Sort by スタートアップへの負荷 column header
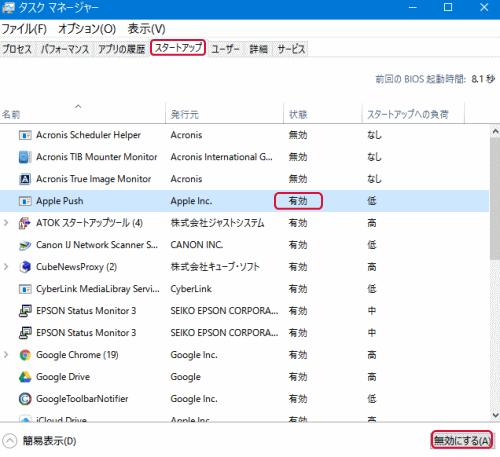Viewport: 500px width, 457px height. pos(413,114)
